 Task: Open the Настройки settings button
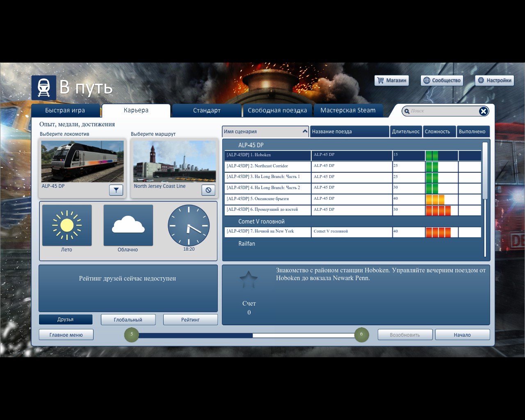[x=494, y=80]
